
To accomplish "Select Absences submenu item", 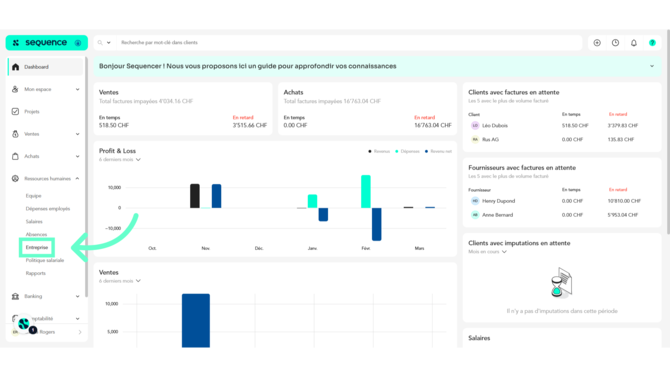I will [36, 234].
